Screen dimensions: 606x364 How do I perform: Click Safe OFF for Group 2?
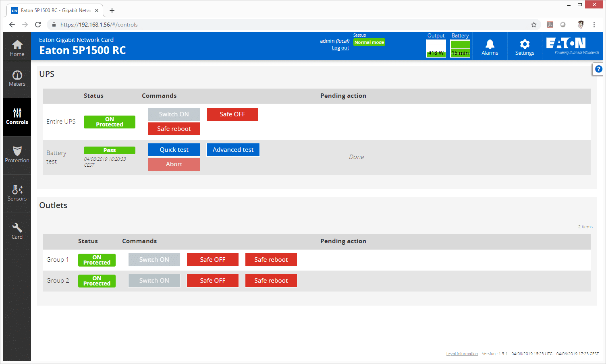pos(213,281)
